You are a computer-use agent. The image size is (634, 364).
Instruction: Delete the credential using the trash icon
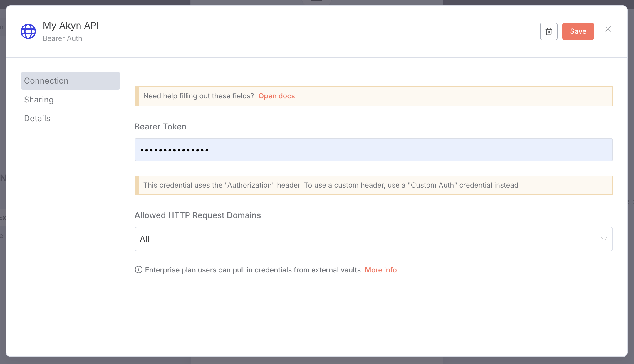click(548, 31)
